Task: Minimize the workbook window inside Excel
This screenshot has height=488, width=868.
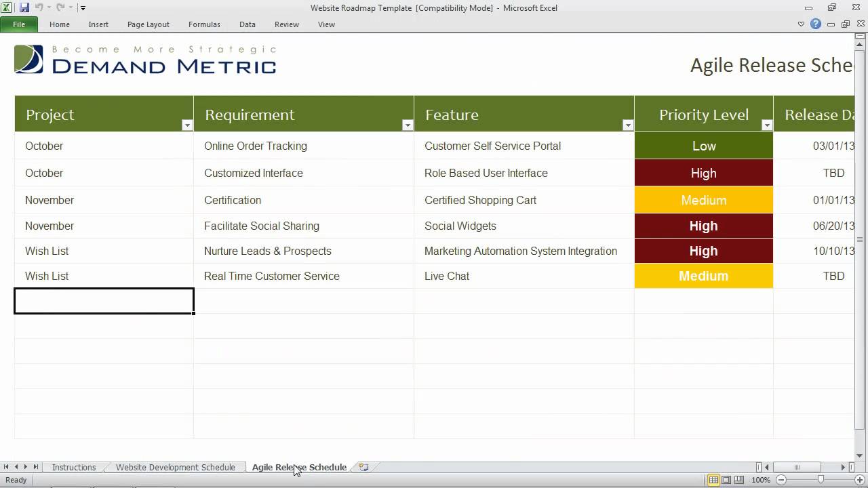Action: pos(831,24)
